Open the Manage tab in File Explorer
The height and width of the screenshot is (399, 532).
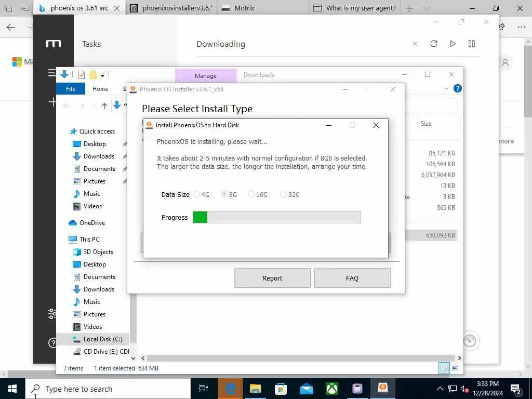point(206,76)
